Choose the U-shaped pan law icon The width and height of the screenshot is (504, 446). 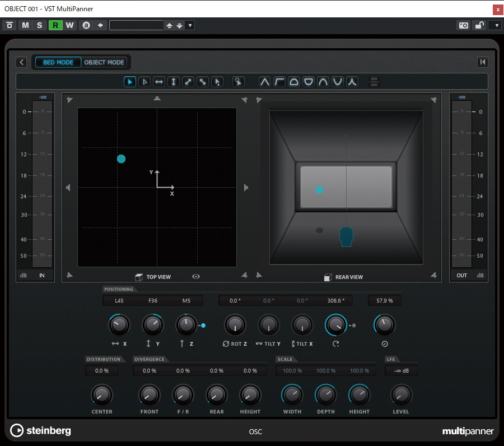coord(338,82)
